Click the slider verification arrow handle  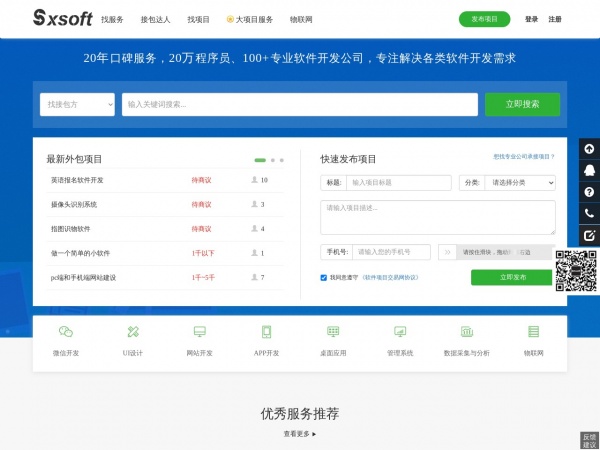[x=447, y=252]
